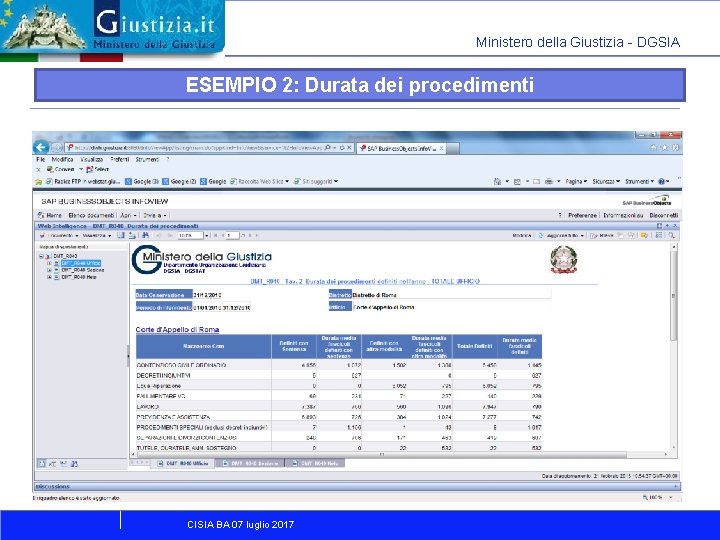Click the favorites star near window controls
Viewport: 720px width, 540px height.
pos(664,148)
